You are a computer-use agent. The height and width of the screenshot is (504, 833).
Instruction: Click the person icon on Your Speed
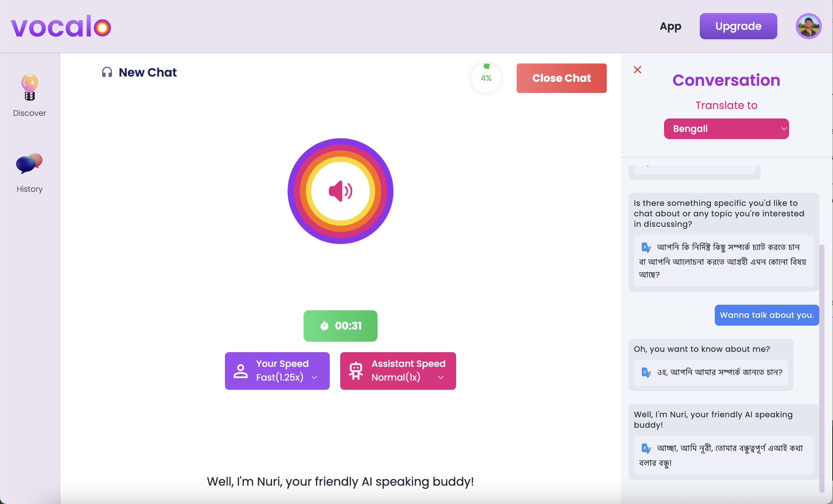[240, 370]
